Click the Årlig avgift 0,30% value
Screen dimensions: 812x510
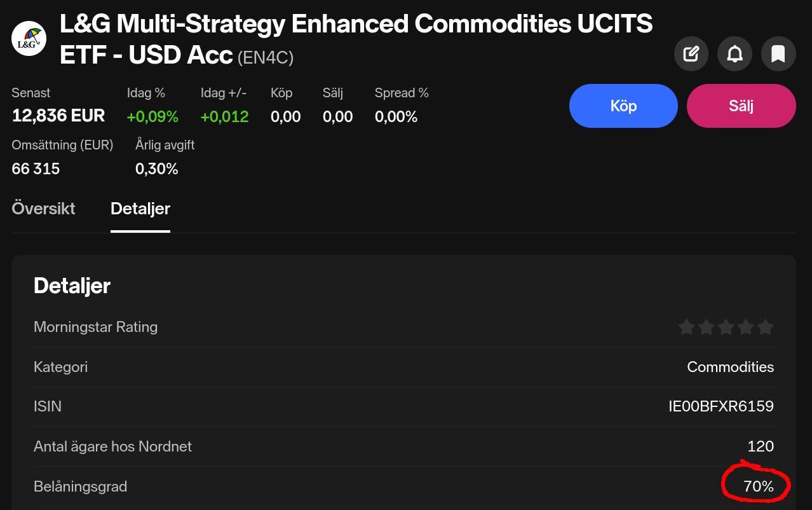[157, 169]
